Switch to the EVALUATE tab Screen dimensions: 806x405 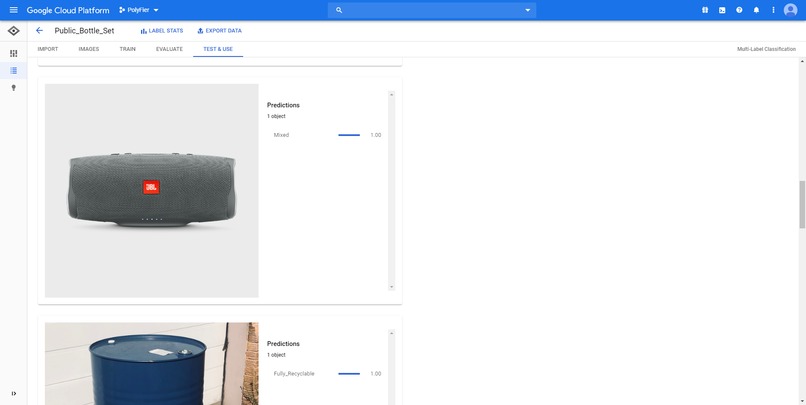coord(169,49)
